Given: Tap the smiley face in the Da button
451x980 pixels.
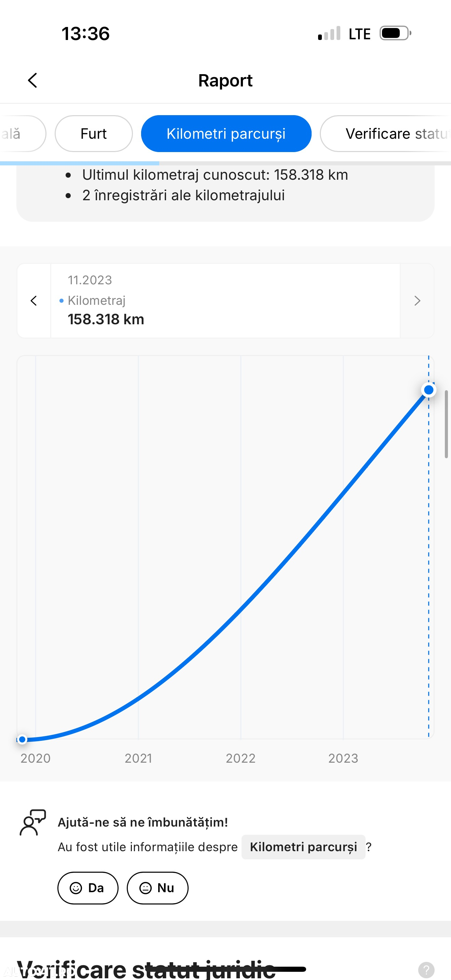Looking at the screenshot, I should pos(76,888).
